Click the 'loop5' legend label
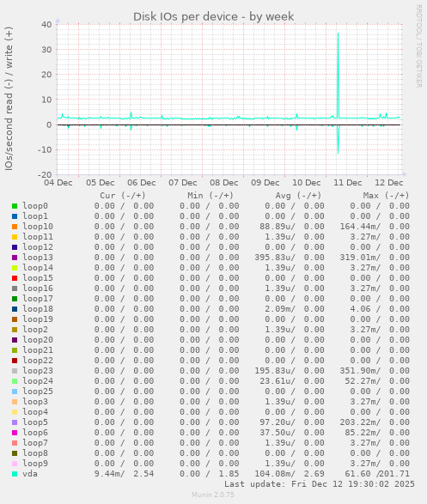The width and height of the screenshot is (427, 504). coord(35,422)
